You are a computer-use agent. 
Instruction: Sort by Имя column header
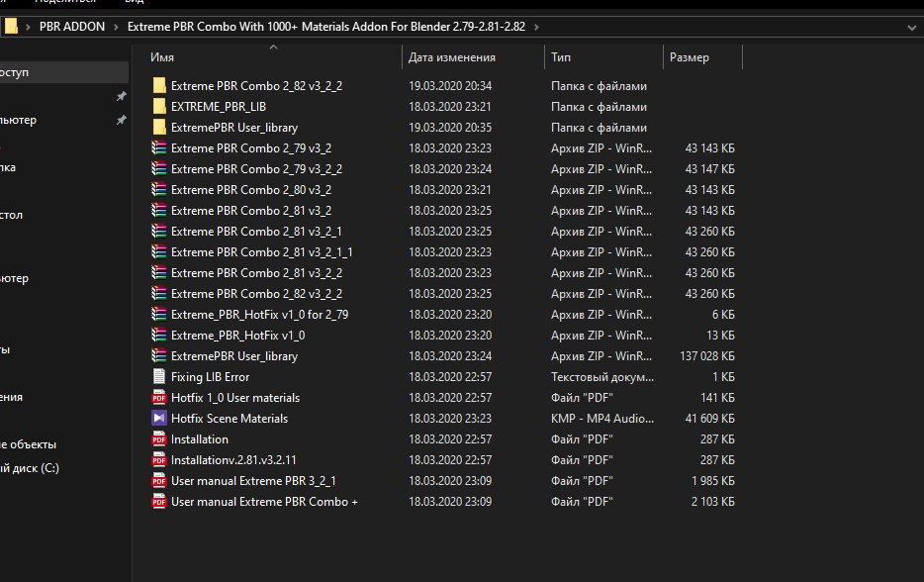pyautogui.click(x=162, y=57)
